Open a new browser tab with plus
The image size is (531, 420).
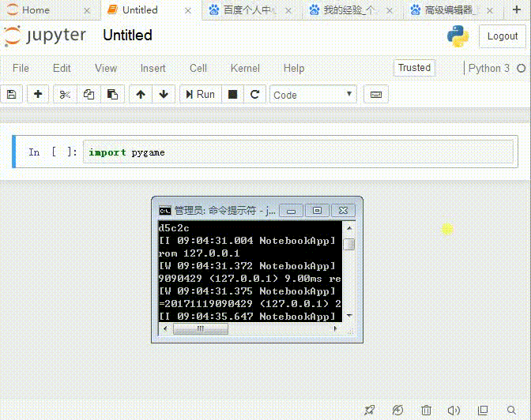tap(517, 9)
